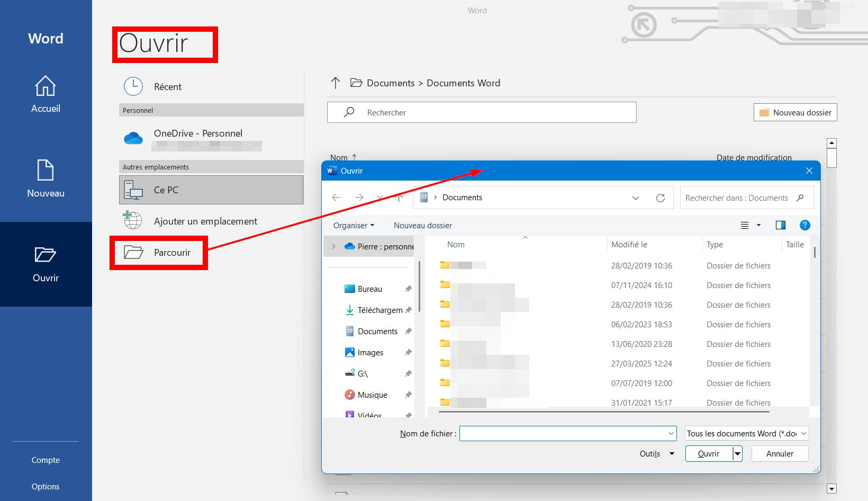Image resolution: width=868 pixels, height=501 pixels.
Task: Toggle the preview pane
Action: coord(780,225)
